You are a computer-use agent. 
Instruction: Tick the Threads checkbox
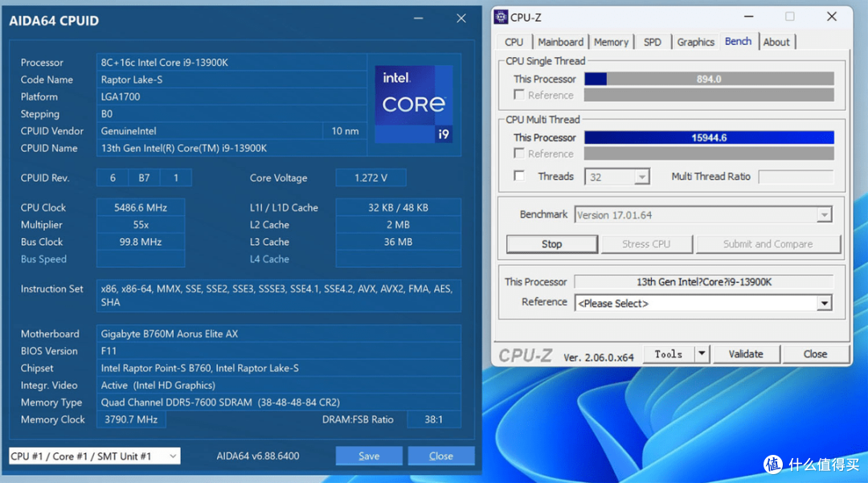pyautogui.click(x=518, y=176)
